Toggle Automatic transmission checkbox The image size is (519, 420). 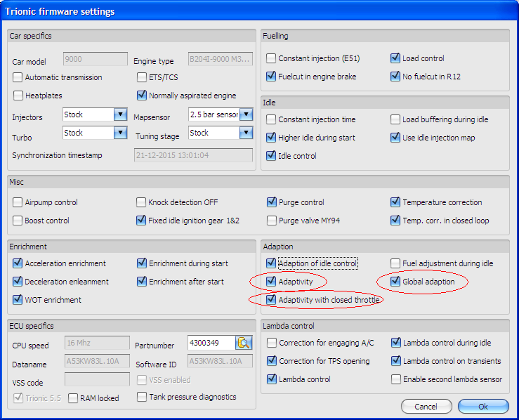(18, 77)
